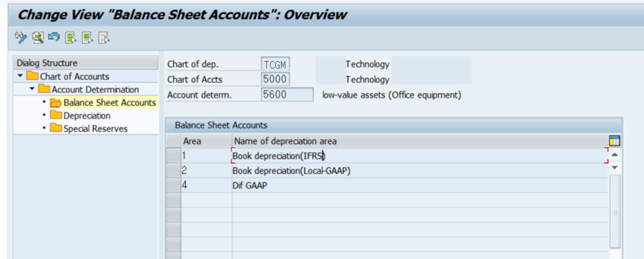Select row marker for area 4
Screen dimensions: 644x259
[174, 185]
